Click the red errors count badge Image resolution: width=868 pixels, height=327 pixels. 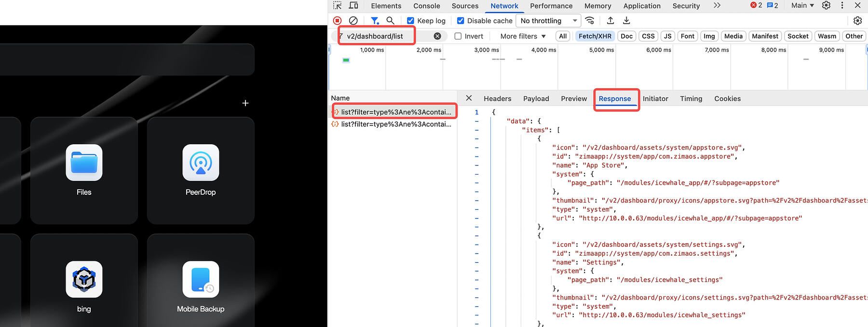point(756,5)
